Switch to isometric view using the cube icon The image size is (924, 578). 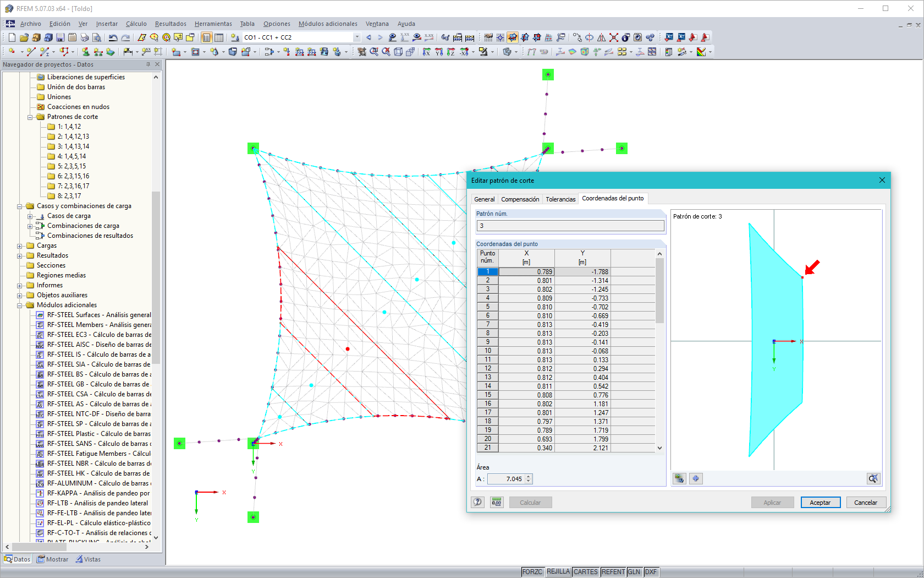click(x=399, y=52)
